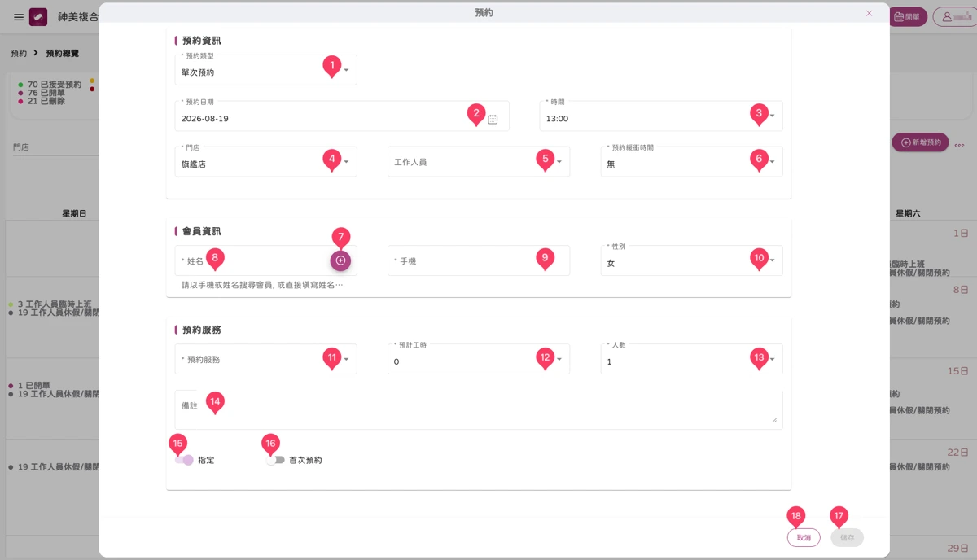
Task: Click the '76 已開單' status legend
Action: click(x=41, y=93)
